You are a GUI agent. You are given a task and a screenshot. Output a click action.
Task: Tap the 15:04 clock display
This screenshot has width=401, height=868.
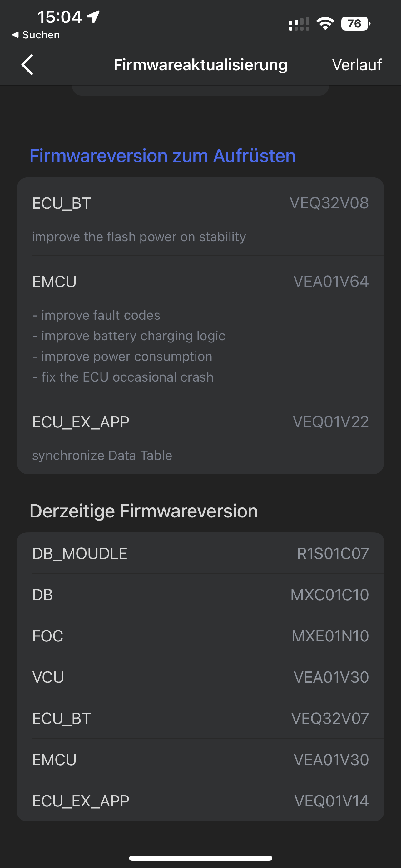[x=60, y=17]
